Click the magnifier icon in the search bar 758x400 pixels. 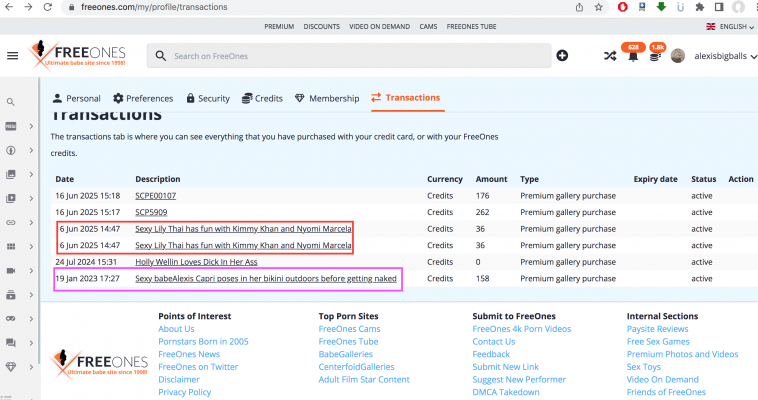[x=160, y=56]
